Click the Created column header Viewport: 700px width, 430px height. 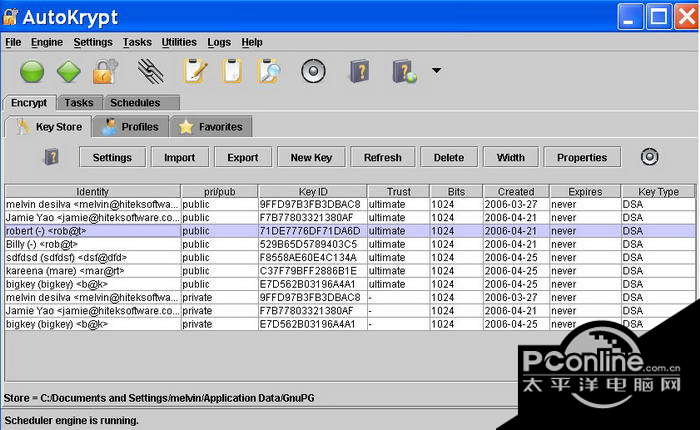click(x=516, y=192)
